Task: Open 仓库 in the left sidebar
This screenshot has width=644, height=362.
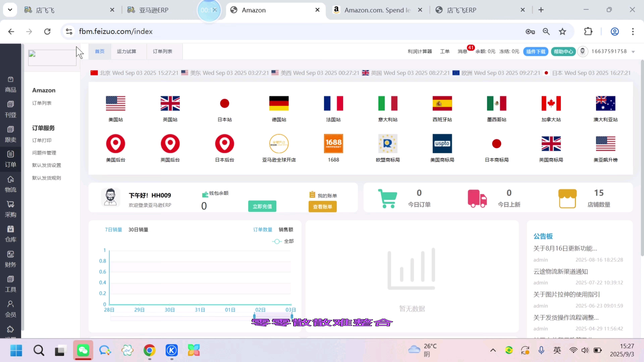Action: click(11, 234)
